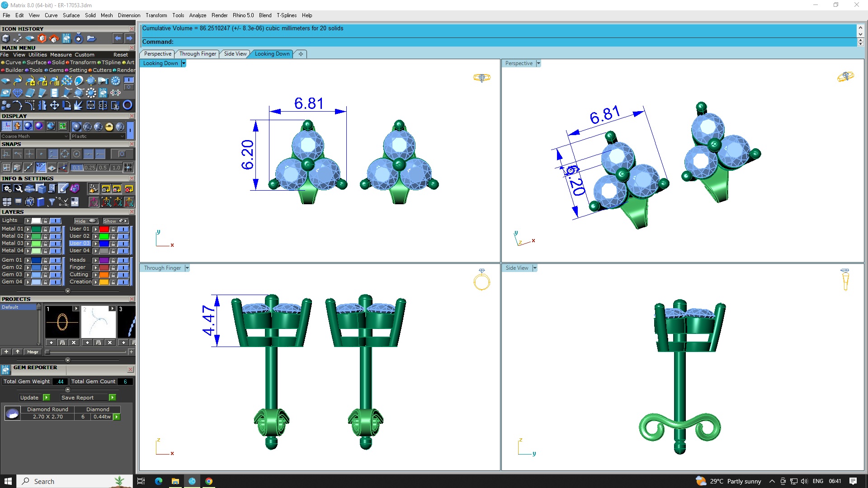Switch to the Side View tab
Screen dimensions: 868x488
point(235,54)
